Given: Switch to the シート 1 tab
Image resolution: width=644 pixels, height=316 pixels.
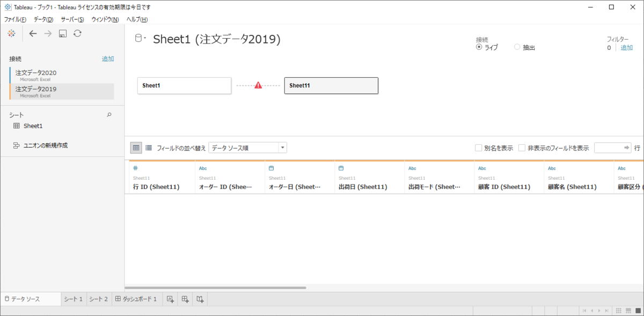Looking at the screenshot, I should (x=73, y=299).
